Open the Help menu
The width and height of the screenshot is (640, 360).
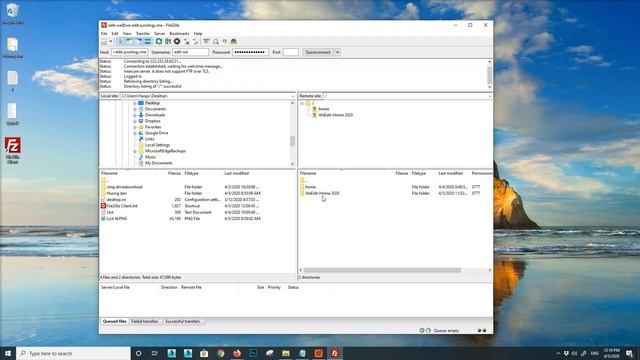(x=198, y=33)
